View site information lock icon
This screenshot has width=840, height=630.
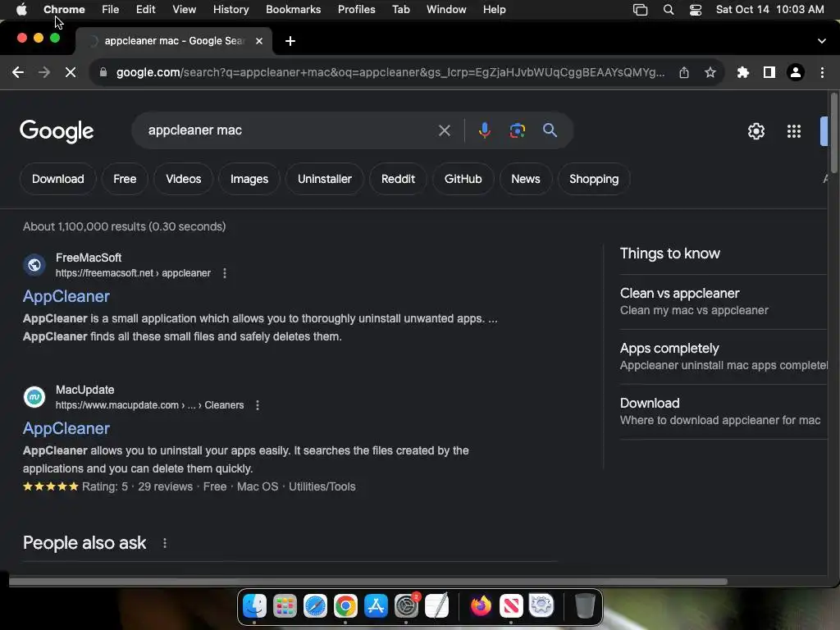tap(103, 72)
